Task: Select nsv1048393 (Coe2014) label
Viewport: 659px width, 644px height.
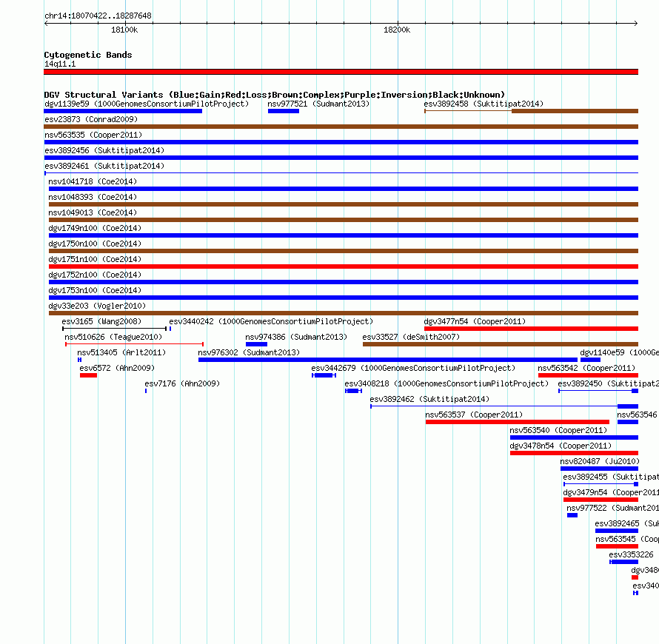Action: click(x=93, y=197)
